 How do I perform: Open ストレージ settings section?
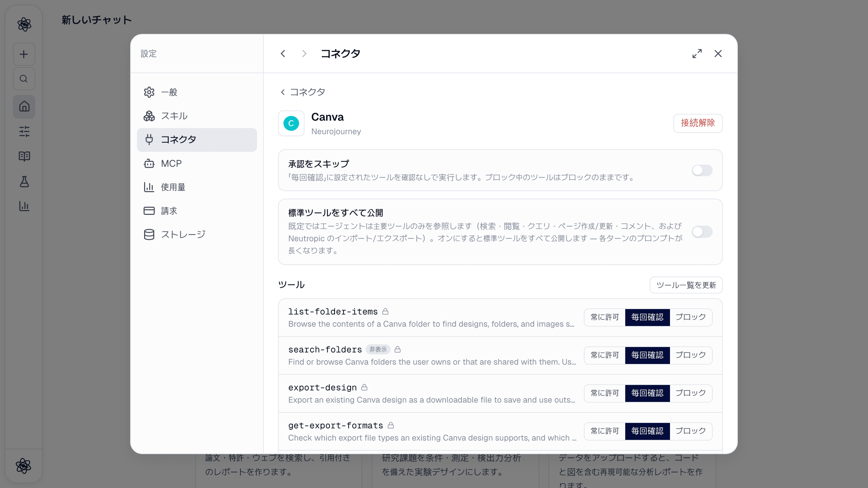[x=197, y=235]
